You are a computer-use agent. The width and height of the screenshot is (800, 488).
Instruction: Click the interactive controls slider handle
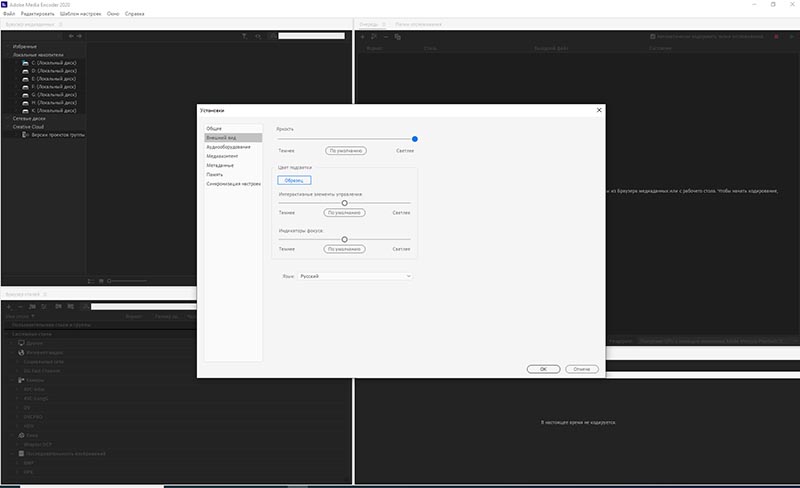344,203
